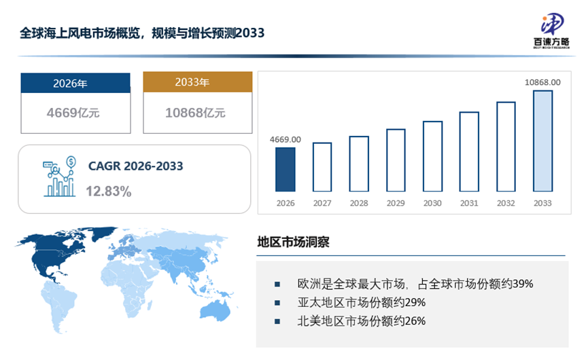
Task: Click the 2032 axis label
Action: coord(506,203)
